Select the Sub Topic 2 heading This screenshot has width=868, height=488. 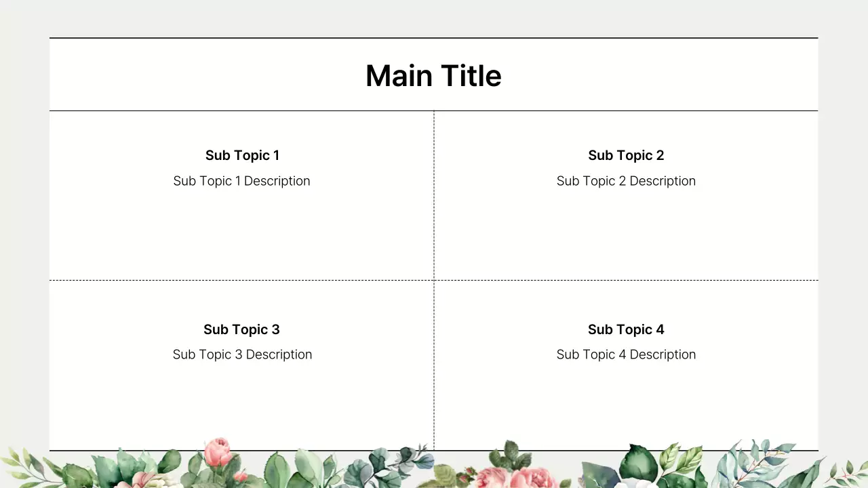(626, 155)
